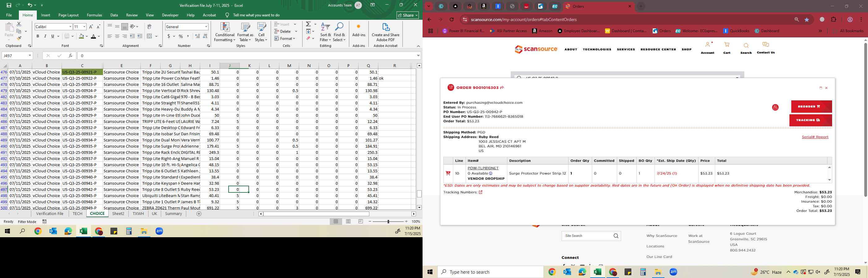Open the Account icon on ScanSource
This screenshot has width=868, height=278.
[x=707, y=45]
